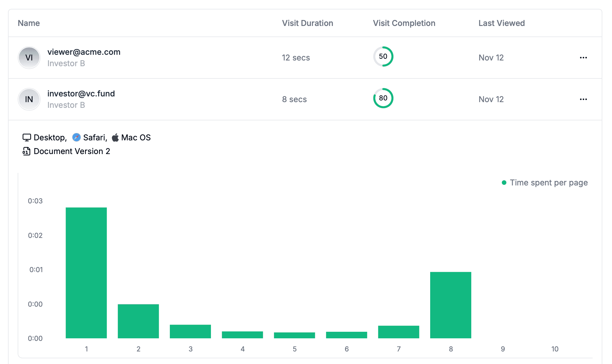Image resolution: width=612 pixels, height=364 pixels.
Task: Click the Safari compass icon
Action: tap(76, 137)
